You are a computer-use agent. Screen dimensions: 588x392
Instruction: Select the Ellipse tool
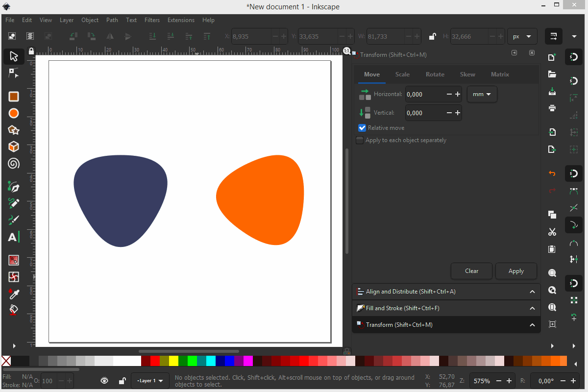click(x=14, y=113)
